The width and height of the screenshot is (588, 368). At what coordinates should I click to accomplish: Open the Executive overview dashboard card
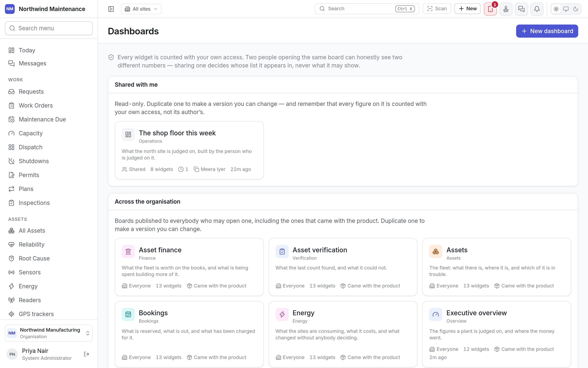click(496, 334)
